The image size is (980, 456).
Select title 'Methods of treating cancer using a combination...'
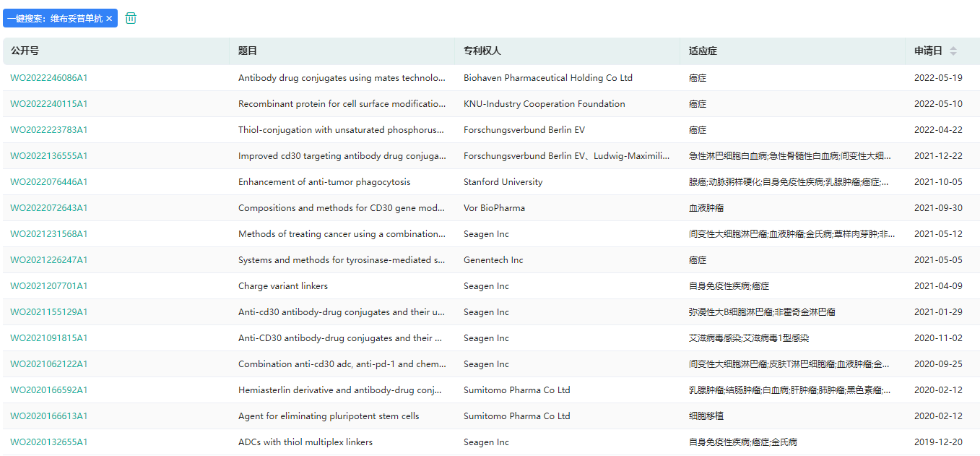342,234
